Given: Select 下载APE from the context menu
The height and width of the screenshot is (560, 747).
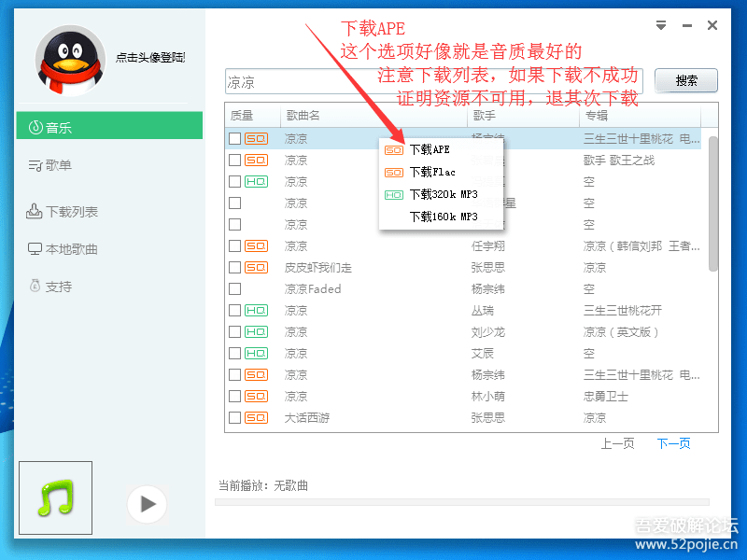Looking at the screenshot, I should pyautogui.click(x=441, y=149).
